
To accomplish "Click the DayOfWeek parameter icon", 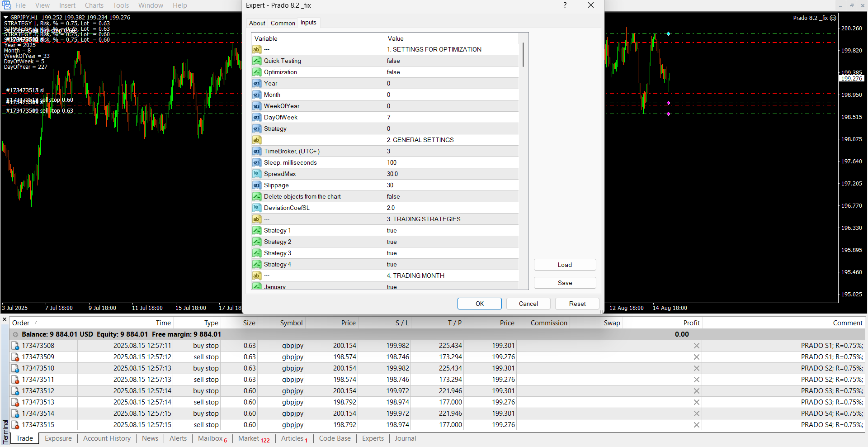I will (257, 117).
